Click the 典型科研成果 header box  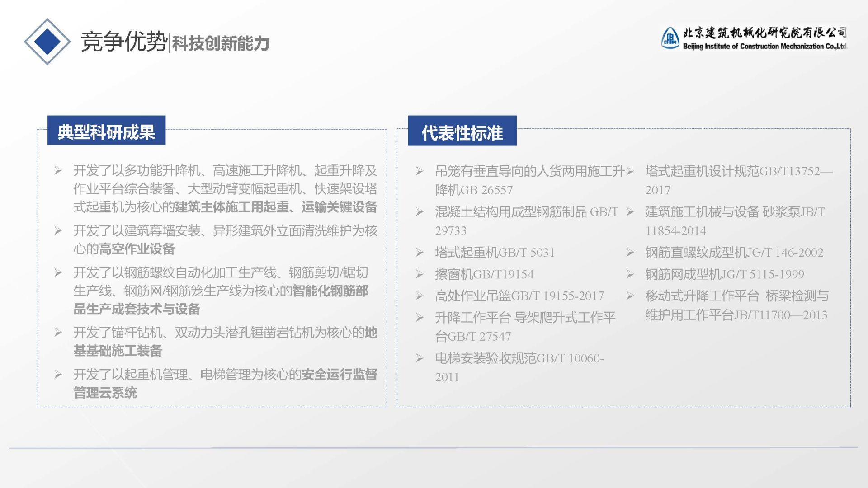[x=106, y=131]
